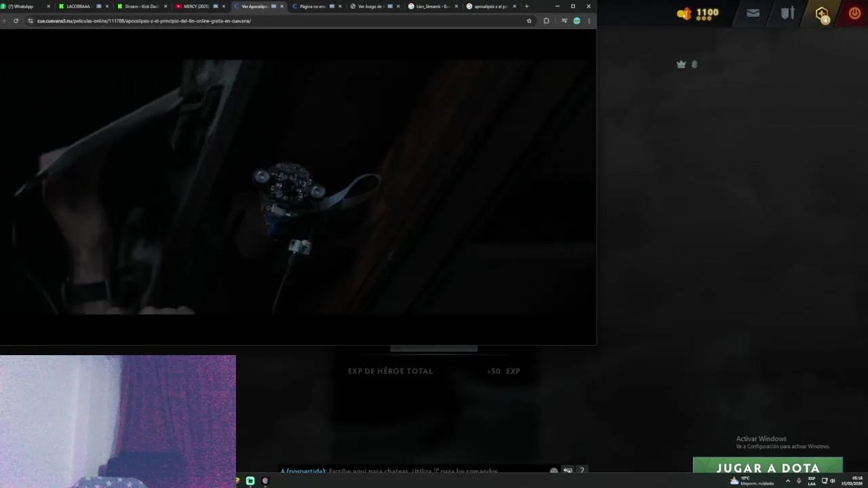Click the emoticon icon in Dota chat

(x=554, y=471)
